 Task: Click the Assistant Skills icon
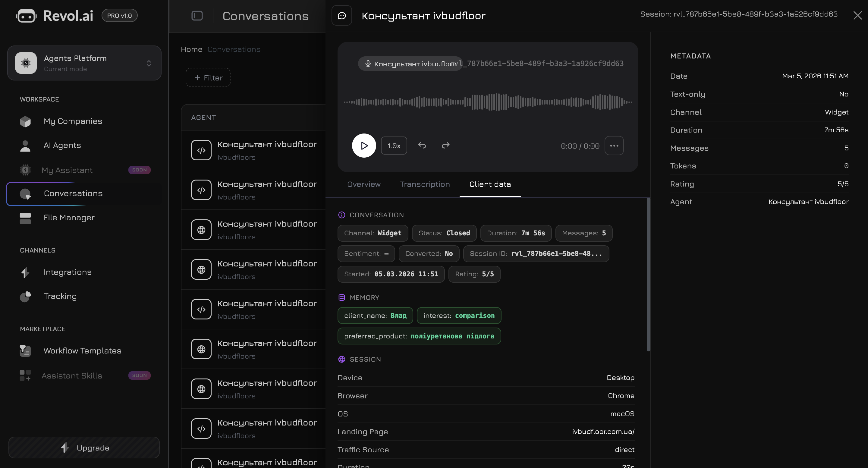click(25, 375)
